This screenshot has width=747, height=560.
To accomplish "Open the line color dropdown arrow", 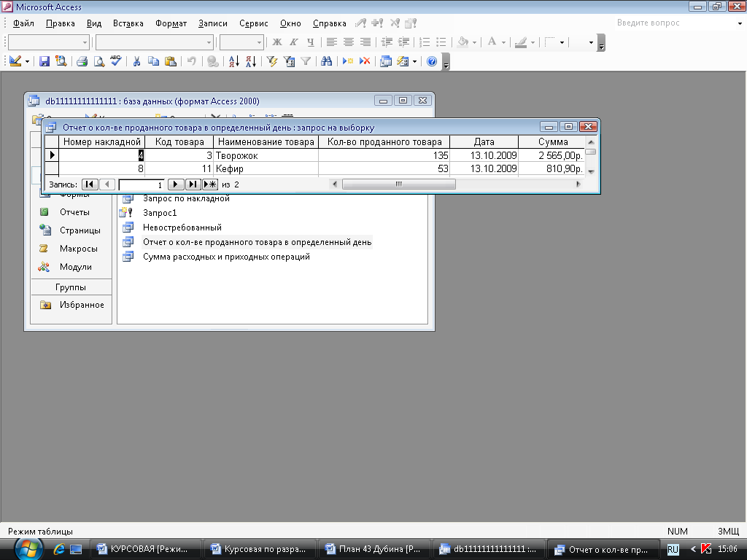I will pyautogui.click(x=533, y=42).
